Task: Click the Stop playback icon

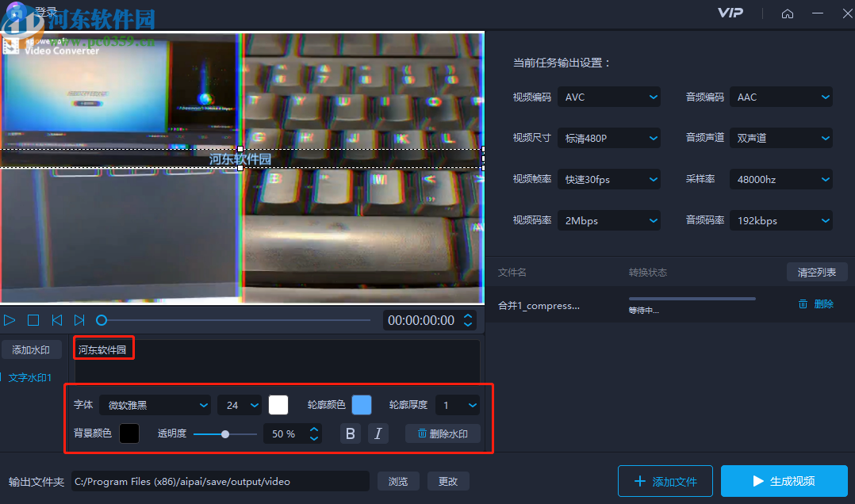Action: pos(33,319)
